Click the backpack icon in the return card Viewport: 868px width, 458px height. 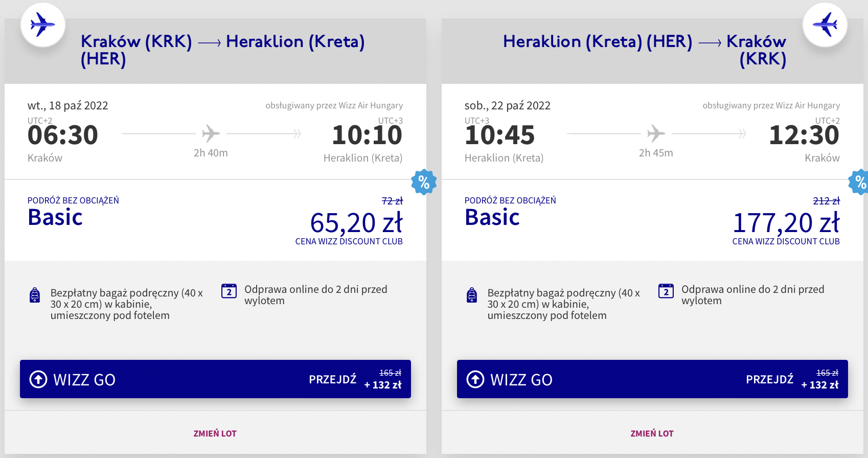[472, 295]
